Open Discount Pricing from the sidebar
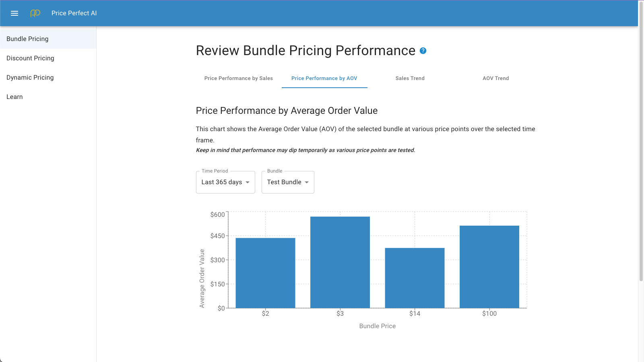The width and height of the screenshot is (644, 362). [30, 58]
